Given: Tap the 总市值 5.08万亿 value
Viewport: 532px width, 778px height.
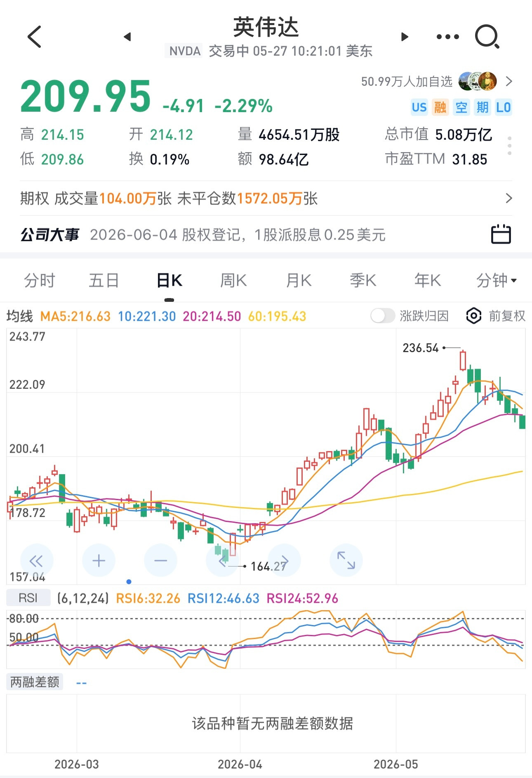Looking at the screenshot, I should [438, 134].
